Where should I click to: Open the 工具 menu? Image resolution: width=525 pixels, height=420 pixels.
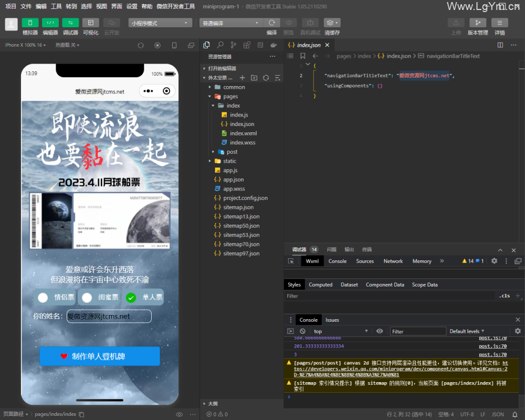click(x=56, y=6)
